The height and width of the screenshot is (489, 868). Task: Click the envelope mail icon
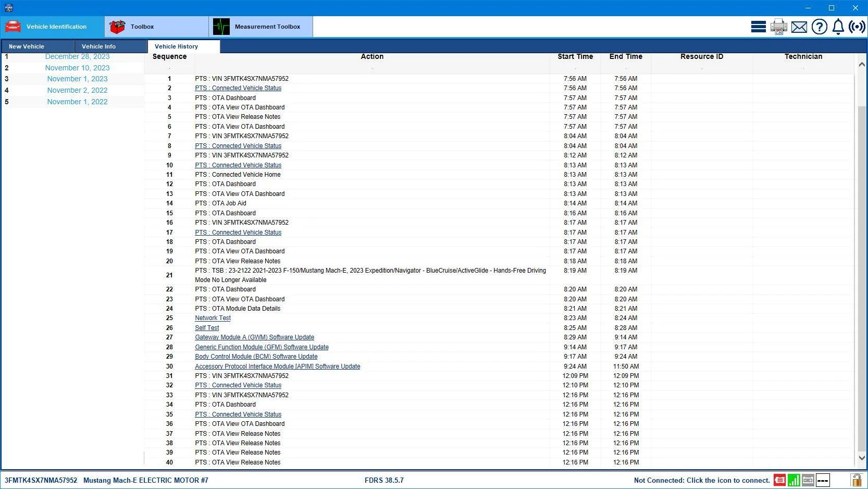799,27
